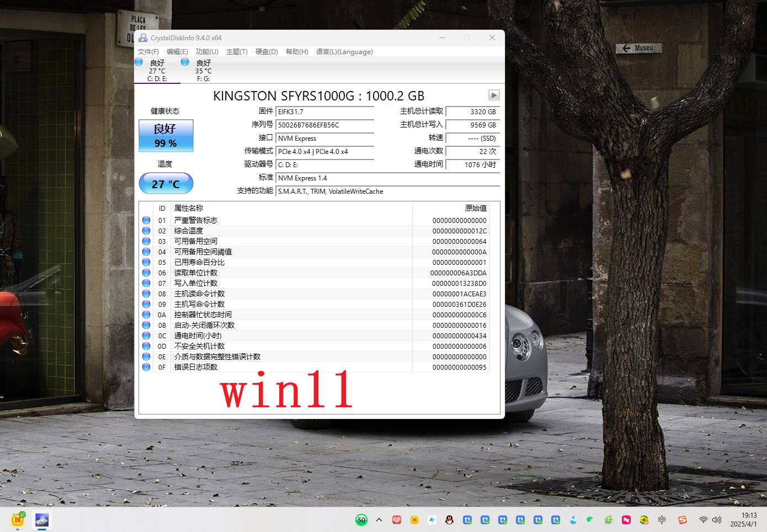Select the C: D: E: disk tab
This screenshot has width=767, height=532.
[157, 71]
